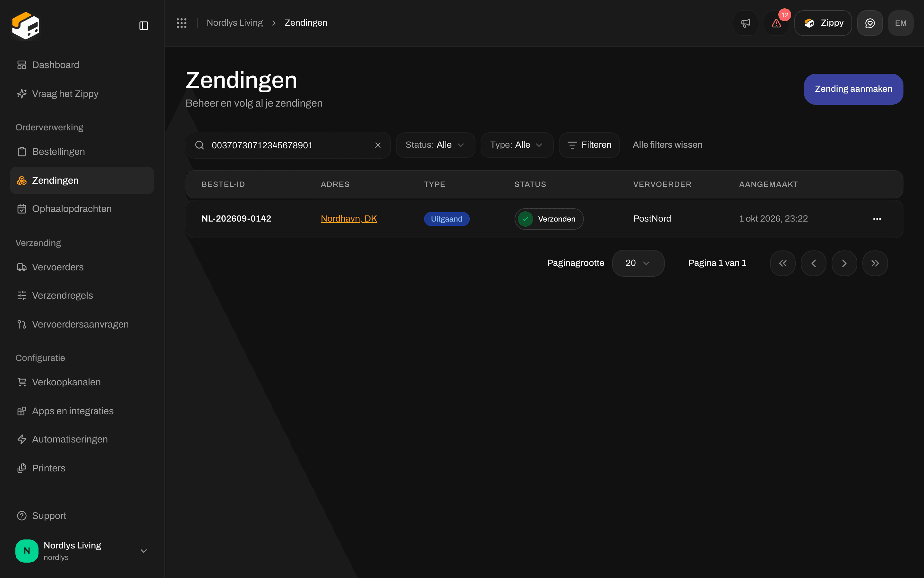Open the EM user avatar menu
Image resolution: width=924 pixels, height=578 pixels.
point(901,23)
